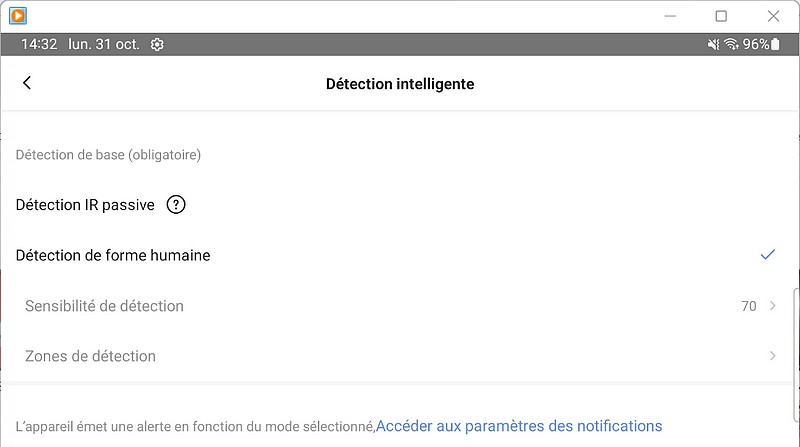This screenshot has height=447, width=800.
Task: Open sensitivity value 70
Action: [748, 306]
